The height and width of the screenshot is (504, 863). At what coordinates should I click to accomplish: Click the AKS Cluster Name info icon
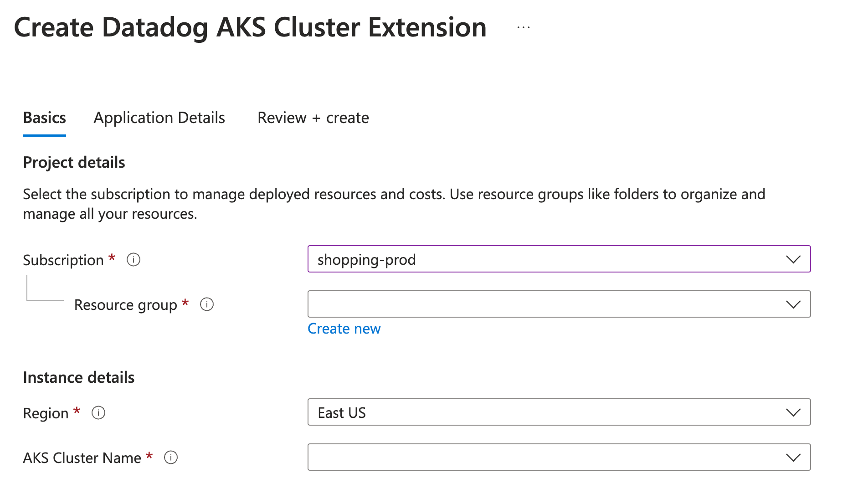[x=170, y=458]
